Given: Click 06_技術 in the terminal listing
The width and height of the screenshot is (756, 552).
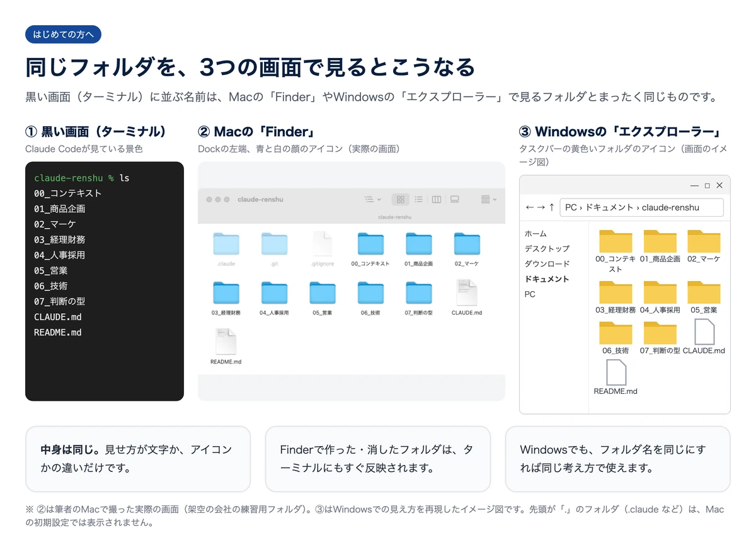Looking at the screenshot, I should [50, 286].
